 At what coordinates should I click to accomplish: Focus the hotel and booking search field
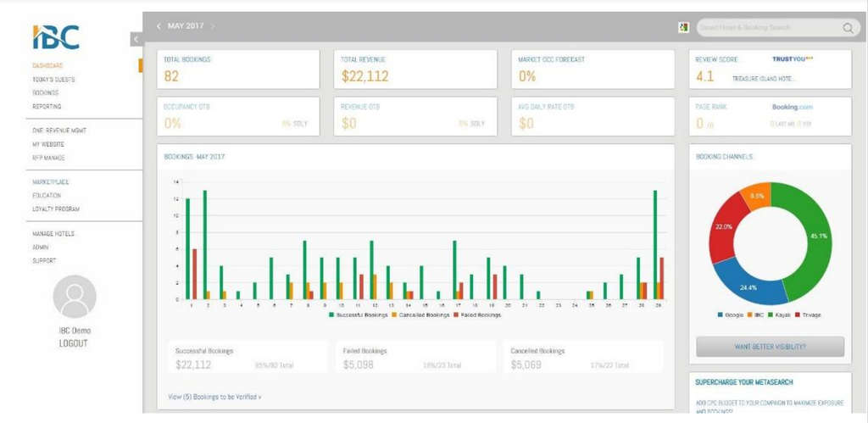767,28
